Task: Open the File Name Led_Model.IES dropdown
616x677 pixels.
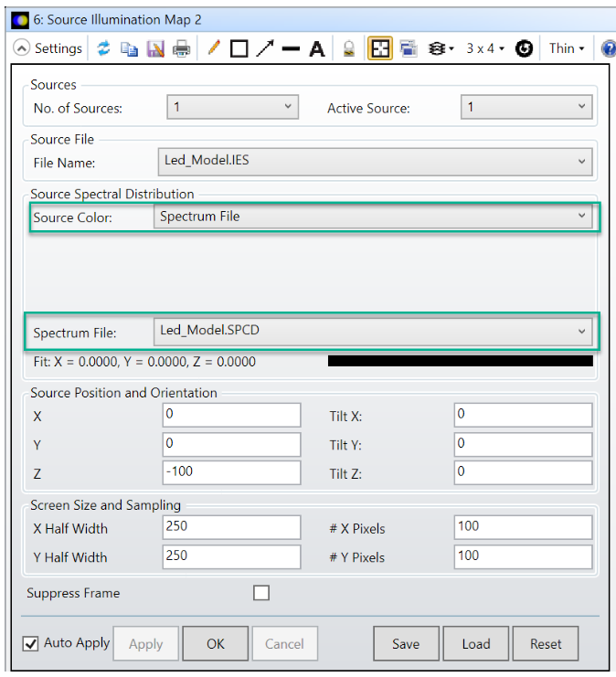Action: (x=374, y=162)
